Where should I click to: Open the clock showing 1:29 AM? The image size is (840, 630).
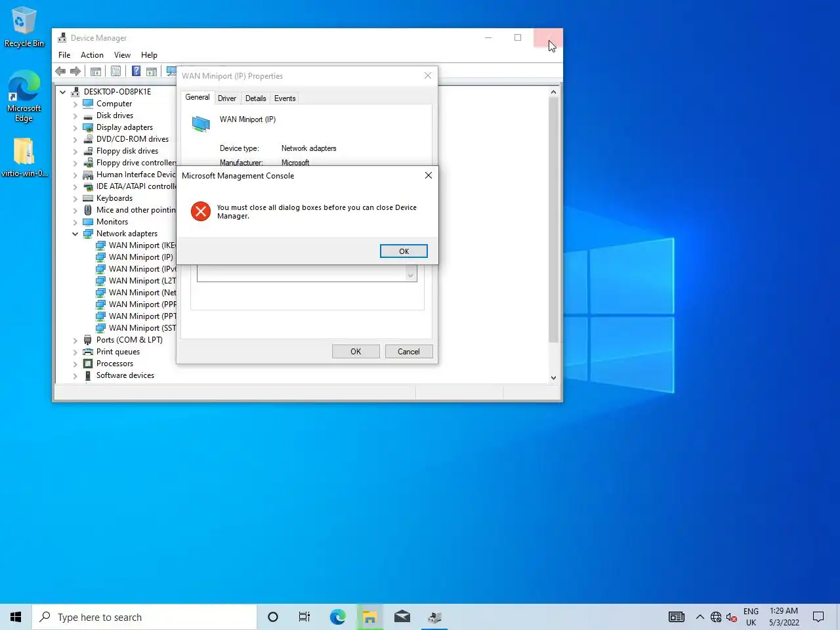click(784, 617)
